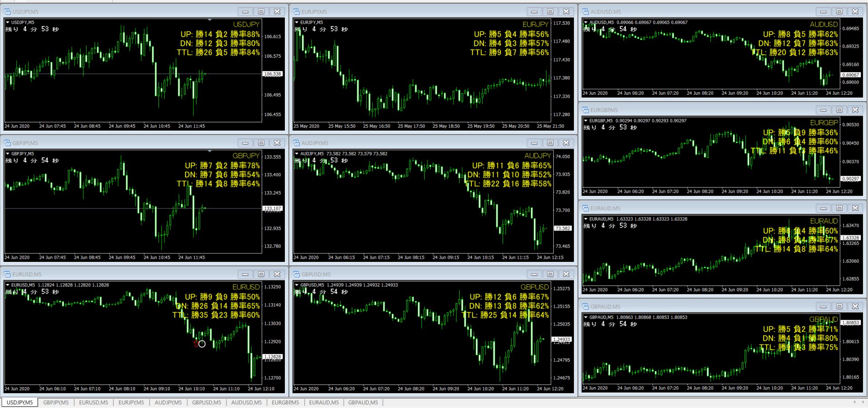Switch to the GBPUSD,M5 bottom tab
Screen dimensions: 868x408
click(x=206, y=403)
